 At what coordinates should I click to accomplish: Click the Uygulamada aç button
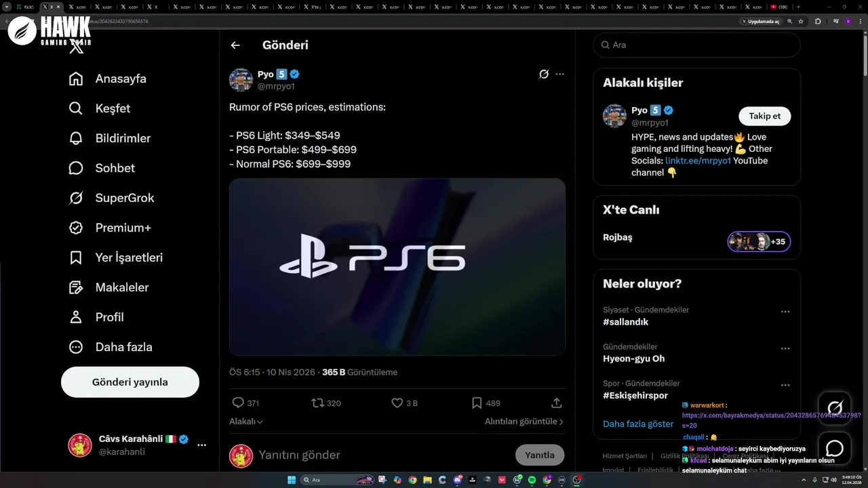pos(760,22)
